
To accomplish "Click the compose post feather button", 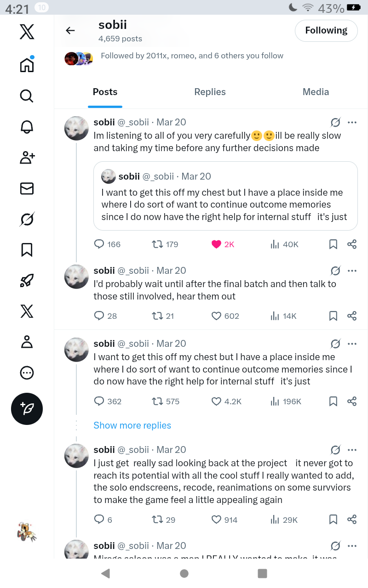I will pyautogui.click(x=27, y=408).
